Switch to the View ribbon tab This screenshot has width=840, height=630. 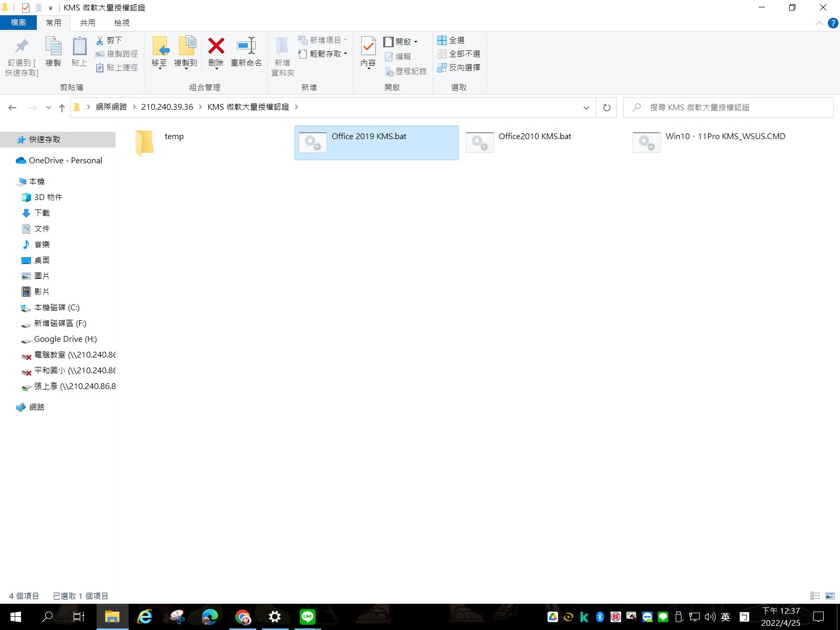(121, 23)
